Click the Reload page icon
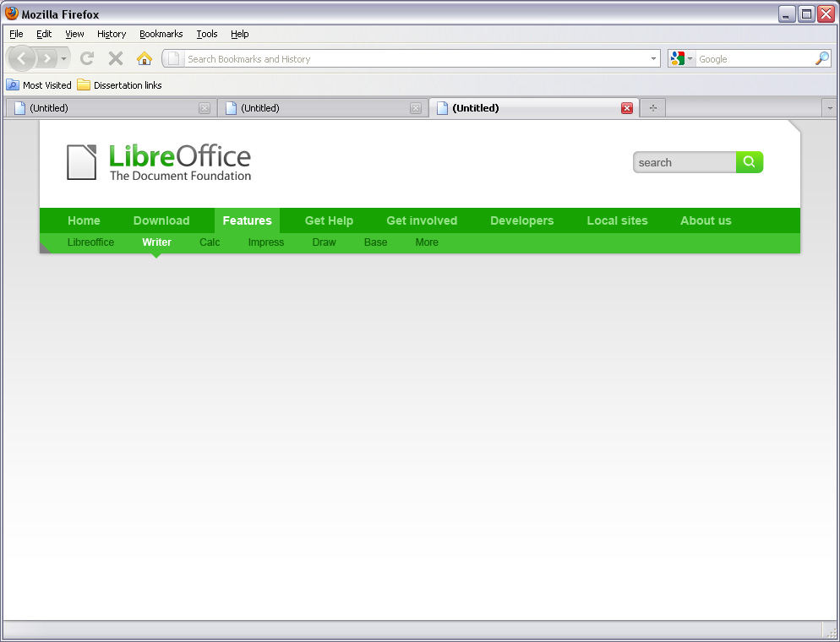The height and width of the screenshot is (642, 840). [x=87, y=58]
